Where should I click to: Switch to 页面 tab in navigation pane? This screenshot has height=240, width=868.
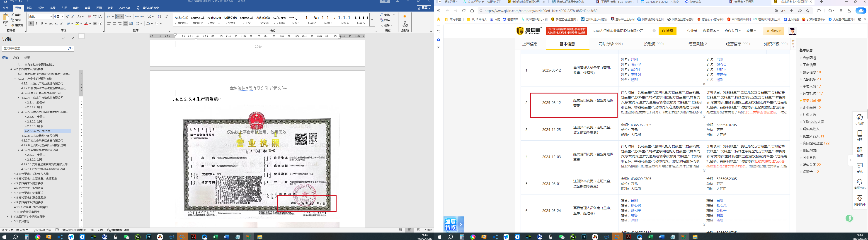[x=16, y=58]
